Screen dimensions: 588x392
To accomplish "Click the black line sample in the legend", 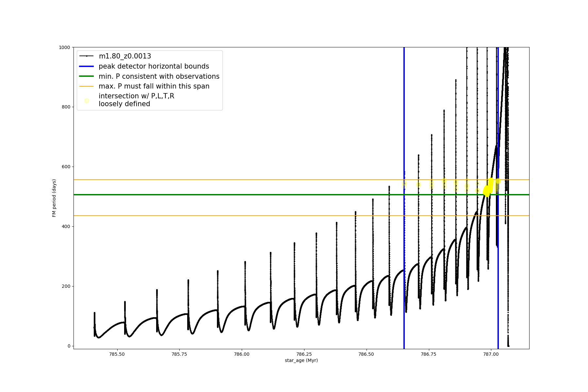I will pyautogui.click(x=87, y=56).
